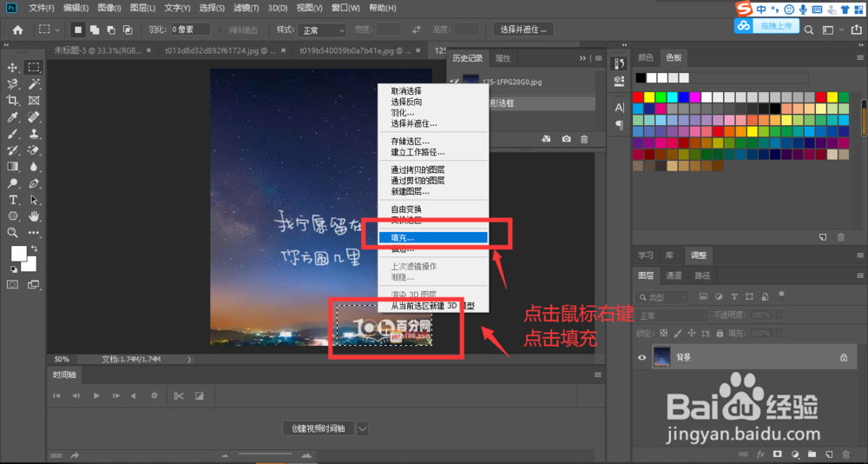Open the 样式 style dropdown

pyautogui.click(x=322, y=30)
